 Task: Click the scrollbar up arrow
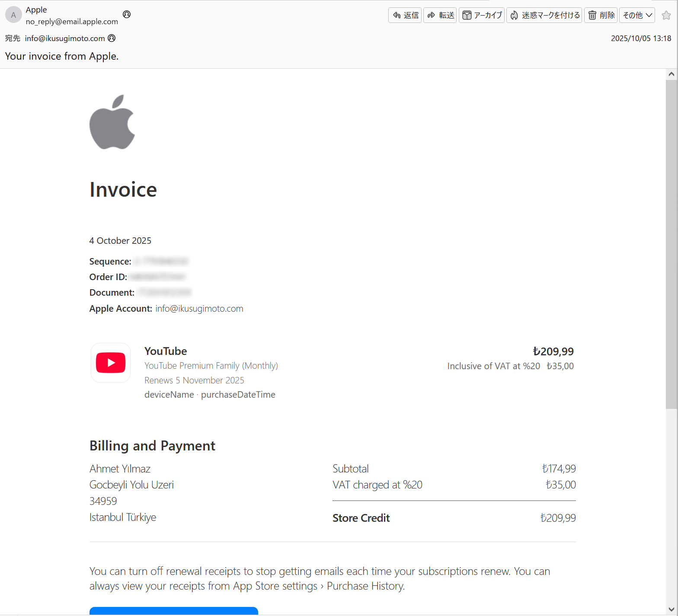coord(671,74)
